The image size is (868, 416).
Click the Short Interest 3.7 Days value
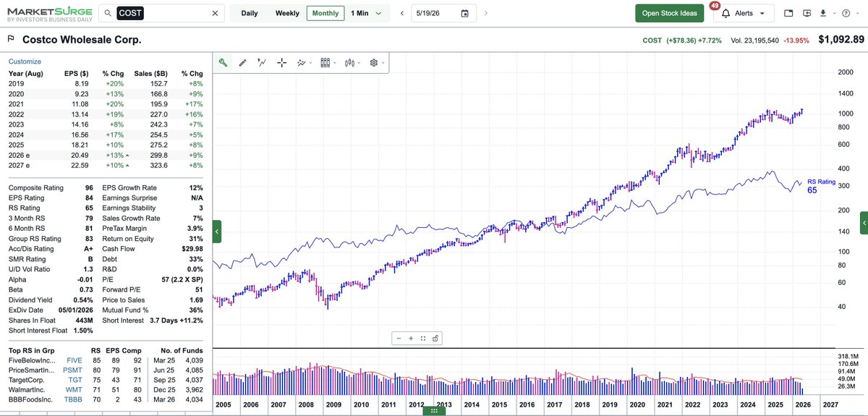tap(176, 320)
